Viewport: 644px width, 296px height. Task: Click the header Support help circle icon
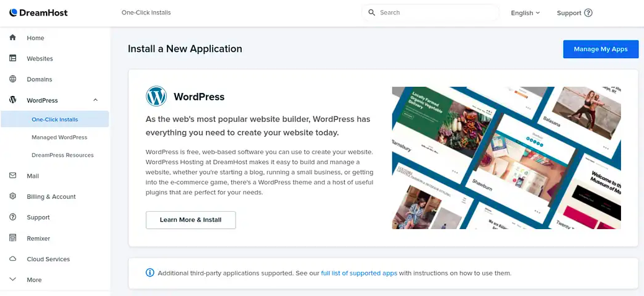point(588,13)
